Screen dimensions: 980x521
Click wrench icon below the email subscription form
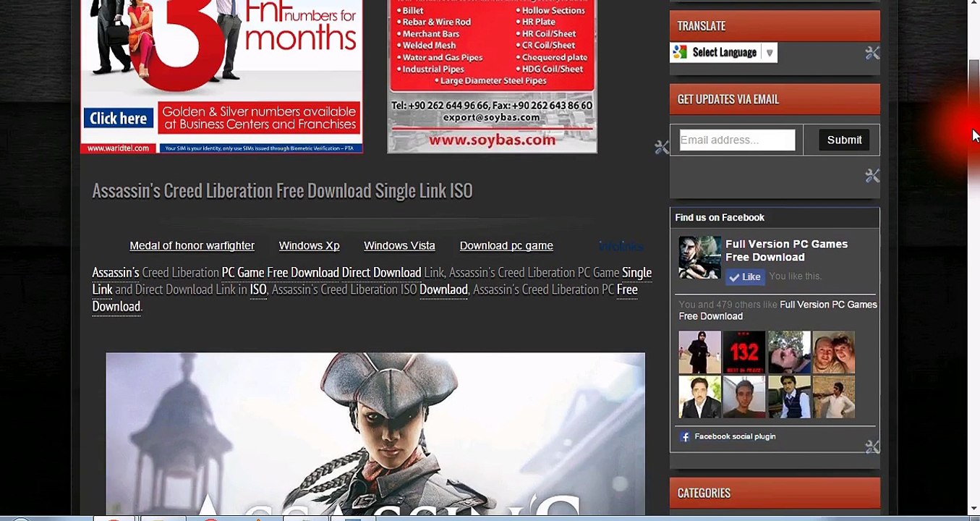[872, 176]
